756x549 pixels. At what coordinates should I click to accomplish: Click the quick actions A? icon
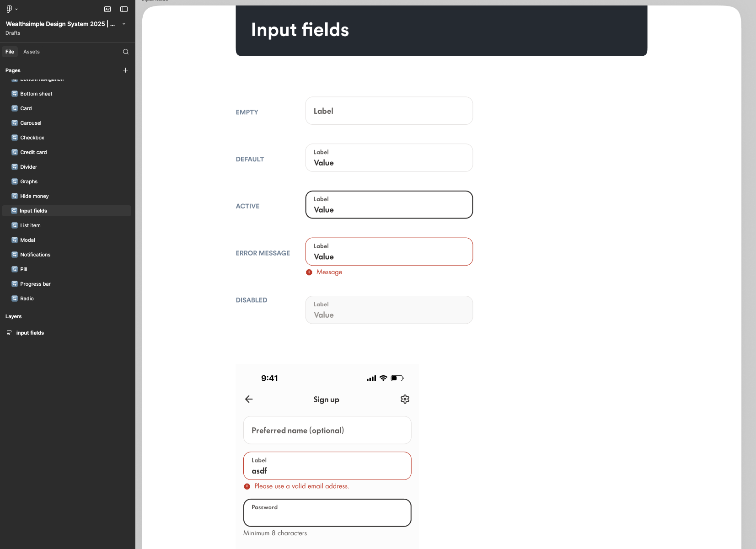point(108,9)
